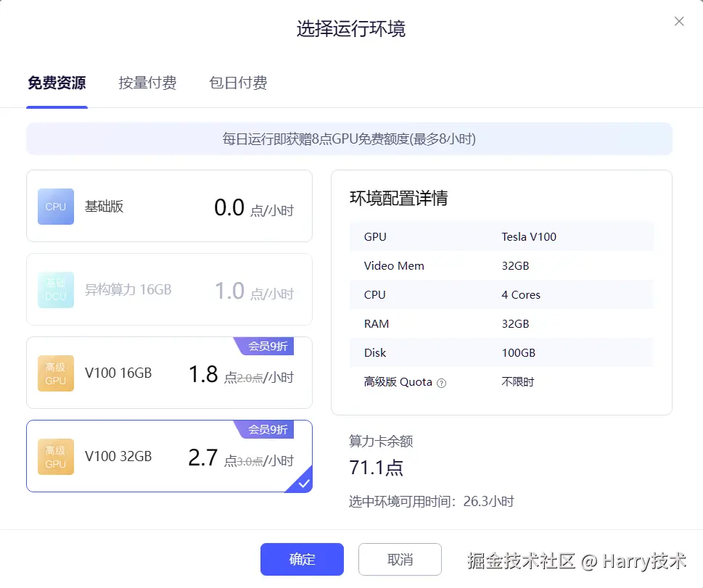Image resolution: width=703 pixels, height=588 pixels.
Task: Choose the V100 16GB environment
Action: (170, 373)
